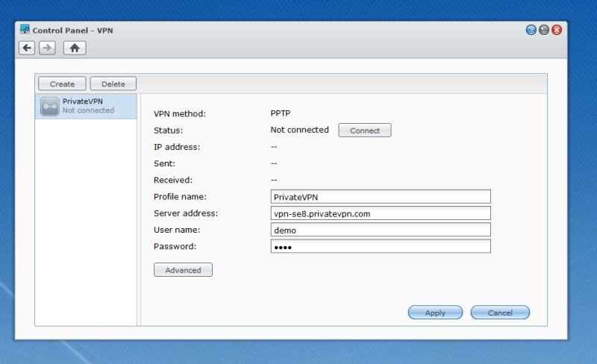This screenshot has height=364, width=597.
Task: Click the 'VPN method:' label
Action: 180,113
